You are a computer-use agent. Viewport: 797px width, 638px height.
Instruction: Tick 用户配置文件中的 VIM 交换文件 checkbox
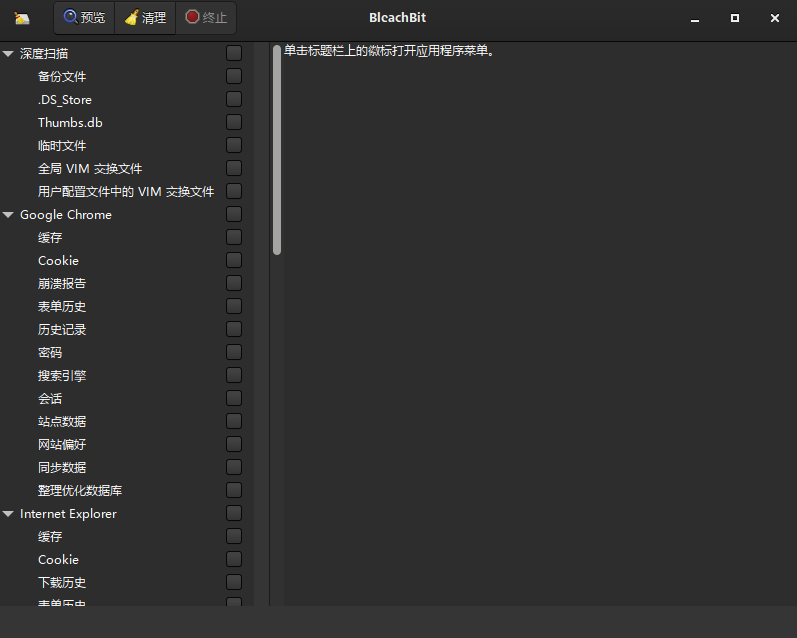coord(234,191)
